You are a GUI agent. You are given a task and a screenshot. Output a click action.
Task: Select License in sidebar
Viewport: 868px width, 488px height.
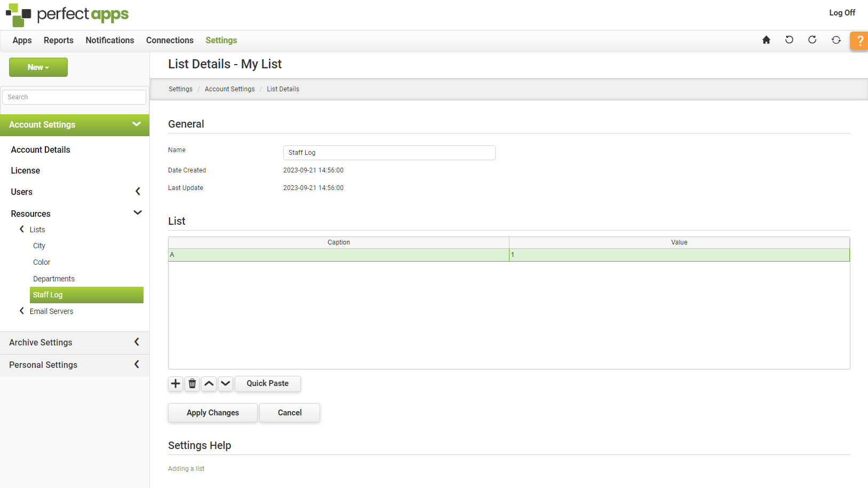(x=26, y=170)
